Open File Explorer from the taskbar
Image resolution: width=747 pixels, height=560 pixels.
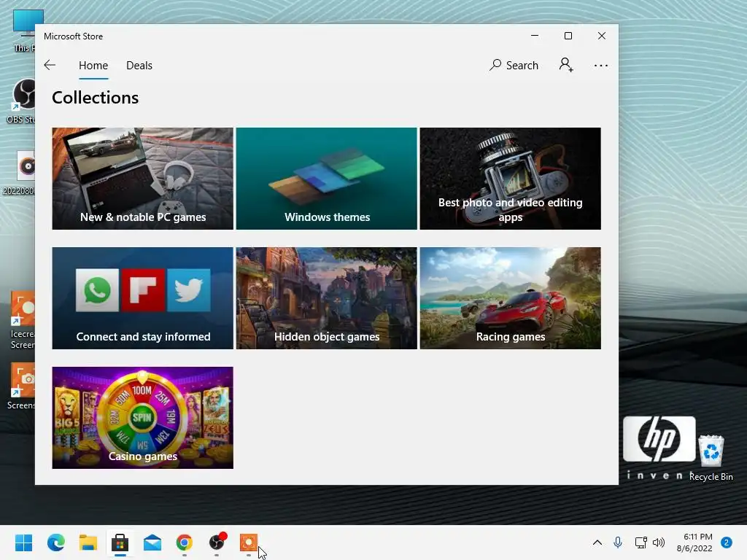point(88,542)
